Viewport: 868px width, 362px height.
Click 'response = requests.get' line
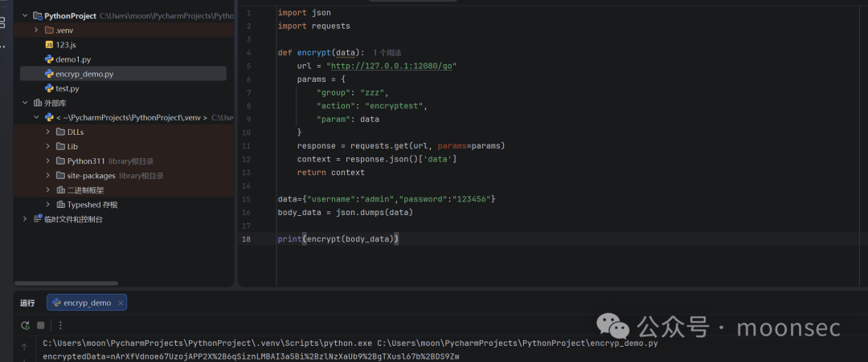401,146
